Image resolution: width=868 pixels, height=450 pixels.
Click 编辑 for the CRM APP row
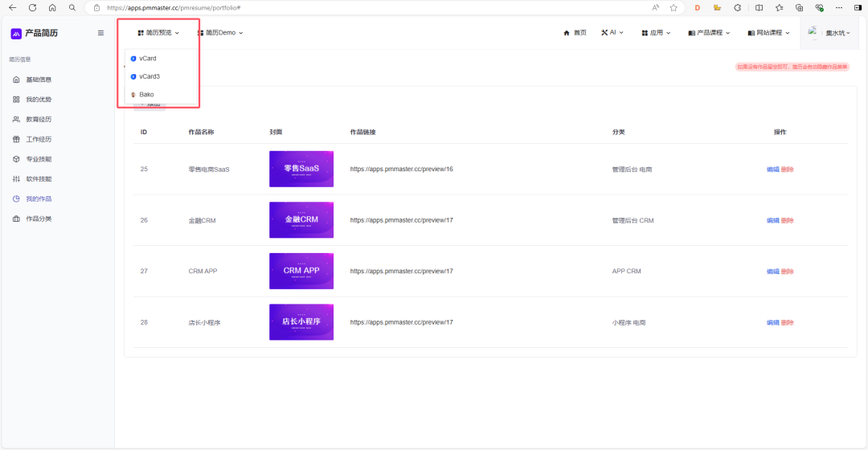[773, 272]
